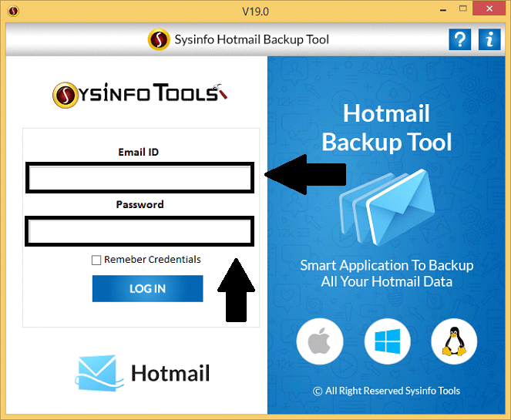Screen dimensions: 511x420
Task: Open the help question mark icon
Action: pyautogui.click(x=459, y=39)
